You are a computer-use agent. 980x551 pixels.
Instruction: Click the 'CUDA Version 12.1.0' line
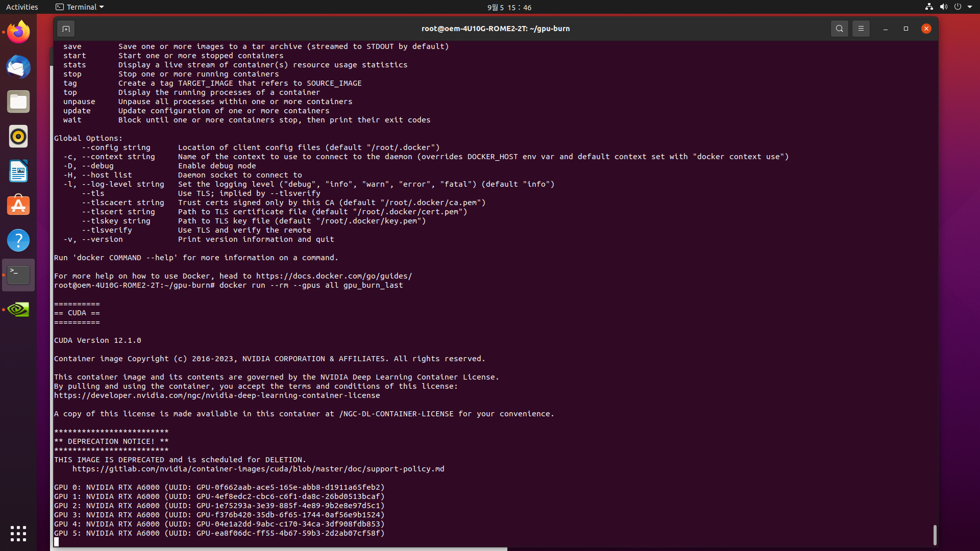(97, 340)
